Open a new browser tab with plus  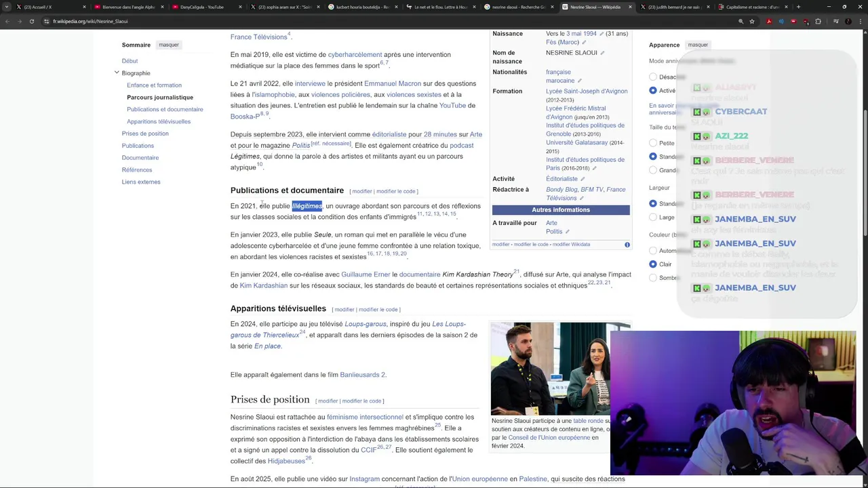798,7
